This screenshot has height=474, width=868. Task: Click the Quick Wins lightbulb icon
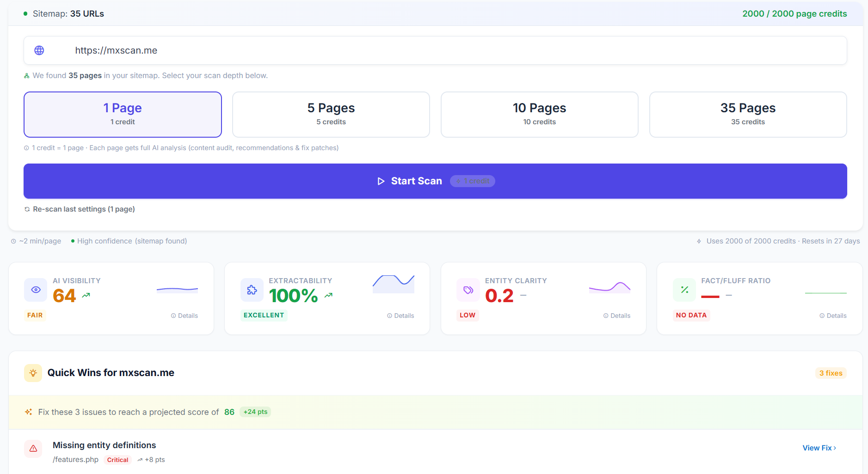coord(33,372)
